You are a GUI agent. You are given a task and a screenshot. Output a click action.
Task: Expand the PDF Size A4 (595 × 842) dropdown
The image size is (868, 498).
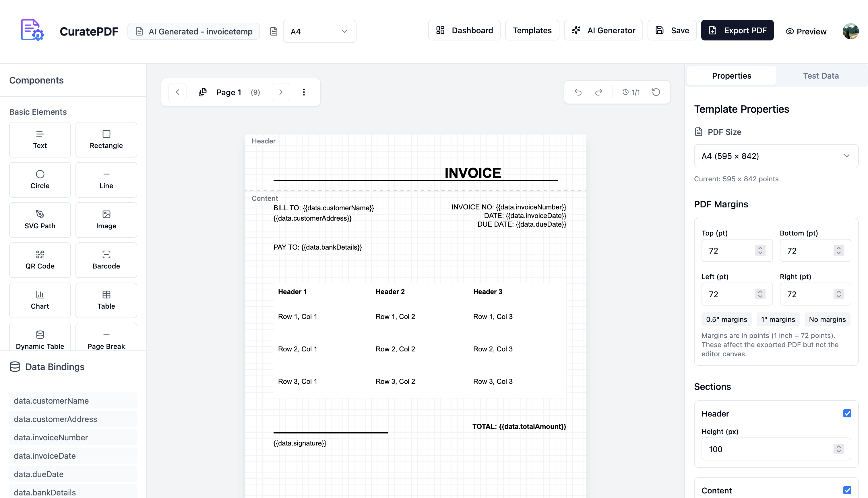pyautogui.click(x=776, y=156)
